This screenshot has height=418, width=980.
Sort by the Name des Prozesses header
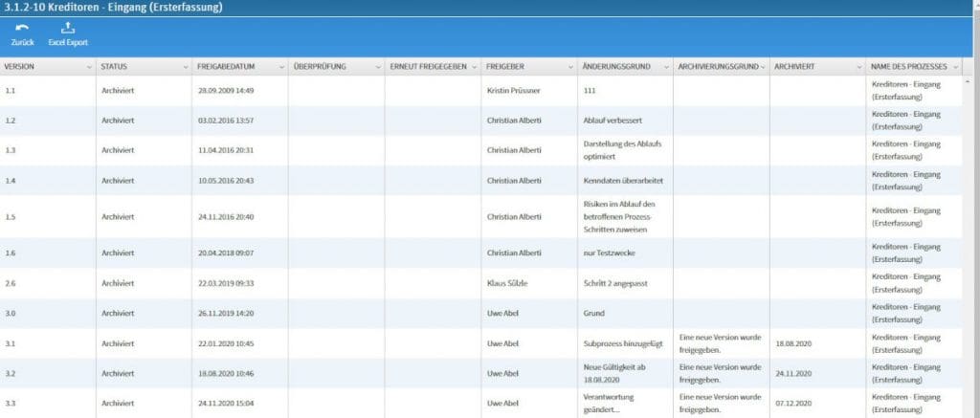click(x=908, y=67)
